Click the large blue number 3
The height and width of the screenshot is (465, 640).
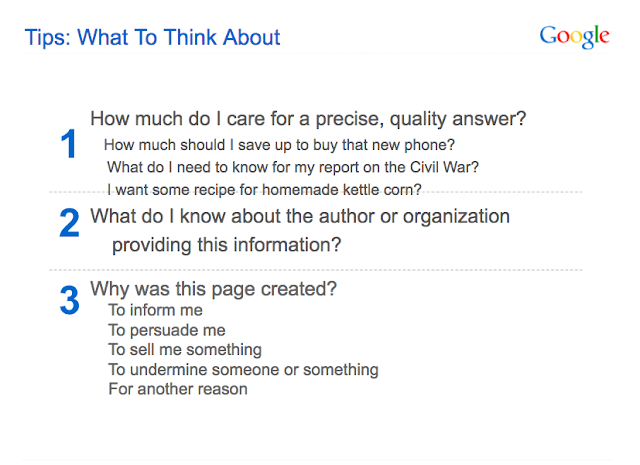(x=69, y=301)
